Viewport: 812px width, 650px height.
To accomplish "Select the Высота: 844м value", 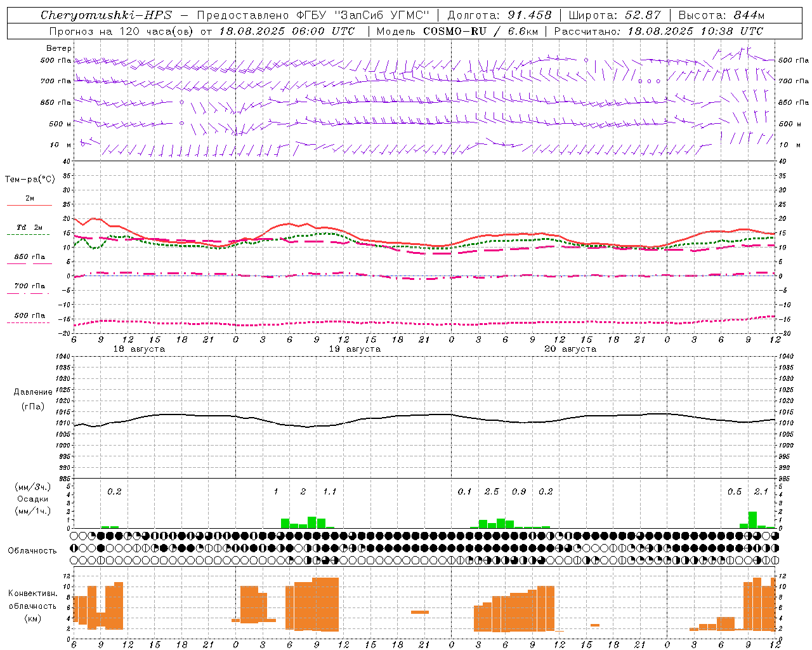I will click(721, 15).
